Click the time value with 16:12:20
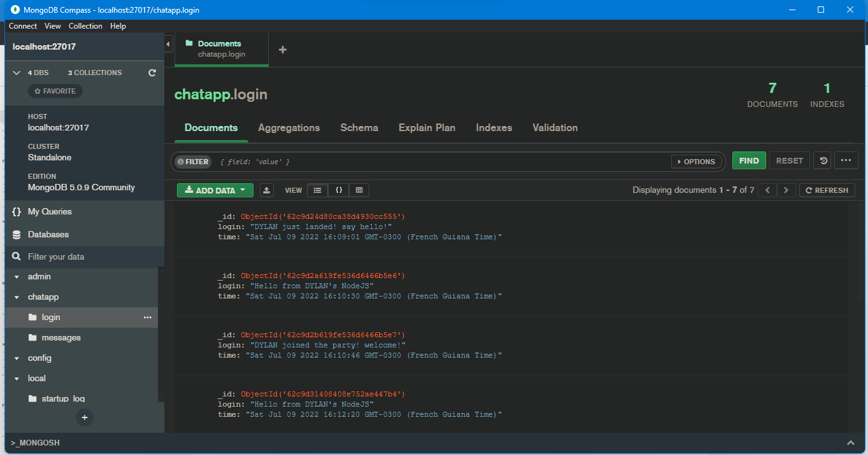Viewport: 868px width, 455px height. 374,414
